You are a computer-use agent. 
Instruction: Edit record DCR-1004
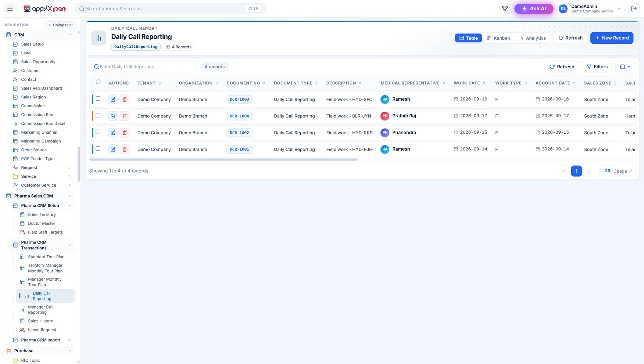tap(113, 116)
